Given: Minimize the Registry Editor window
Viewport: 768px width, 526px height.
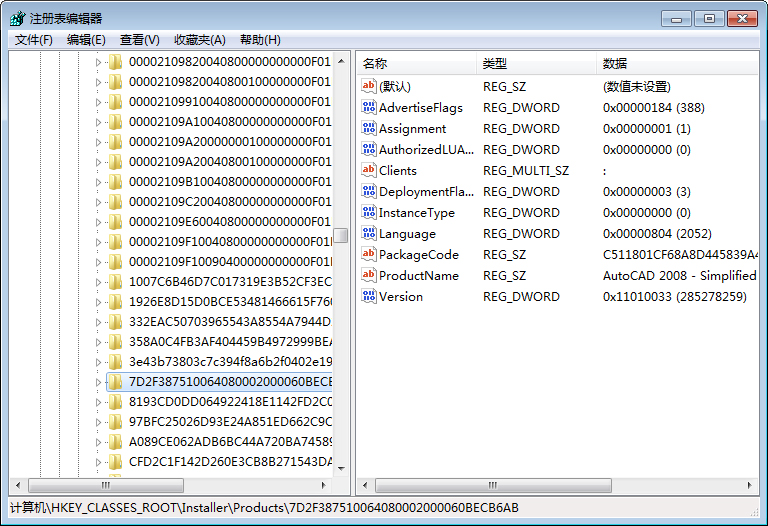Looking at the screenshot, I should click(676, 19).
